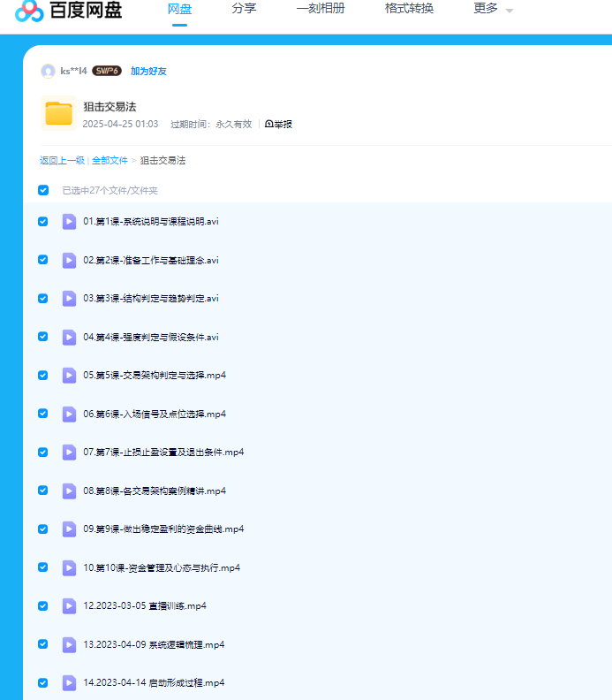Screen dimensions: 612x700
Task: Deselect the 07.第7课 file checkbox
Action: pos(43,452)
